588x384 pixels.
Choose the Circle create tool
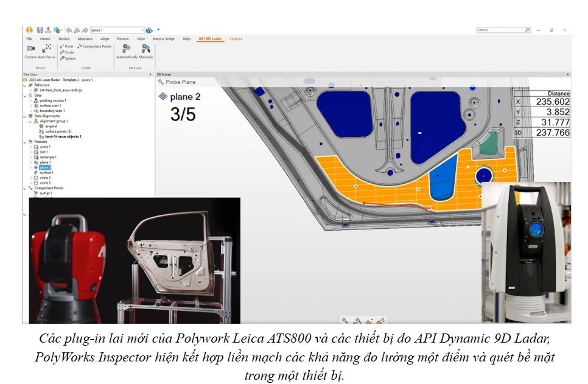(x=68, y=52)
